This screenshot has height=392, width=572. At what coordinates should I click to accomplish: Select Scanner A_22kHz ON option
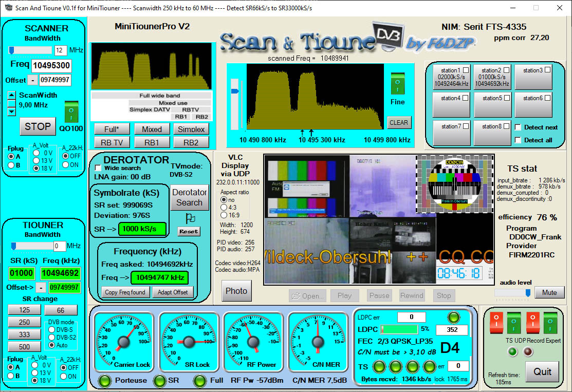(x=66, y=165)
